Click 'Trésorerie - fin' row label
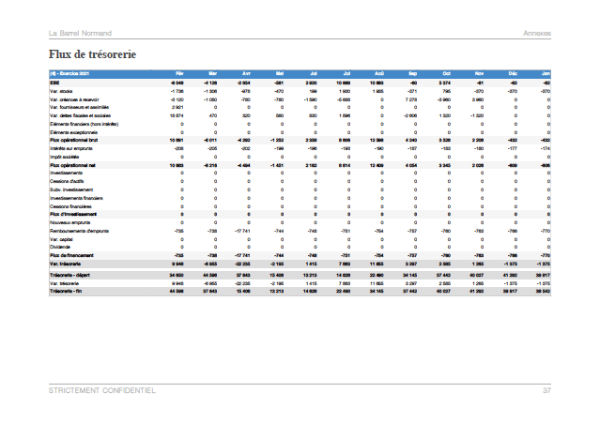This screenshot has height=423, width=600. point(66,291)
